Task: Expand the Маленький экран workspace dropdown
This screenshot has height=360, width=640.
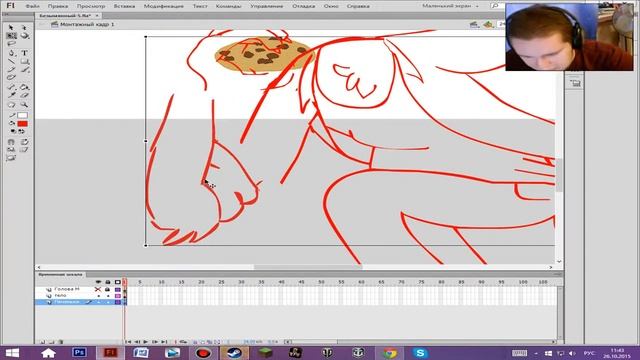Action: (450, 6)
